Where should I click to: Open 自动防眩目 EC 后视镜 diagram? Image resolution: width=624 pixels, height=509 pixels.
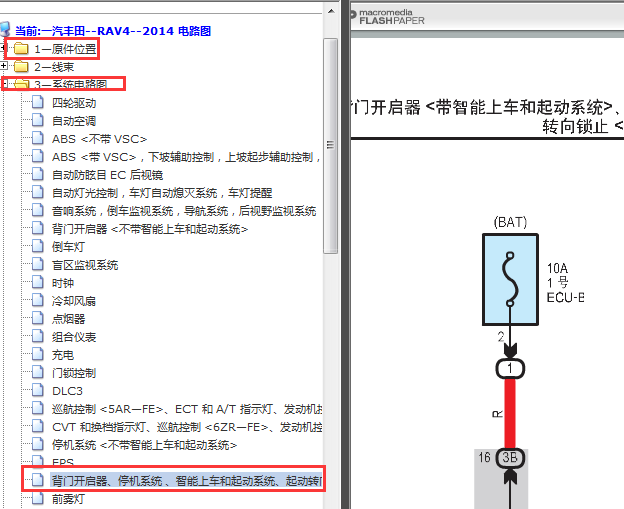(107, 175)
